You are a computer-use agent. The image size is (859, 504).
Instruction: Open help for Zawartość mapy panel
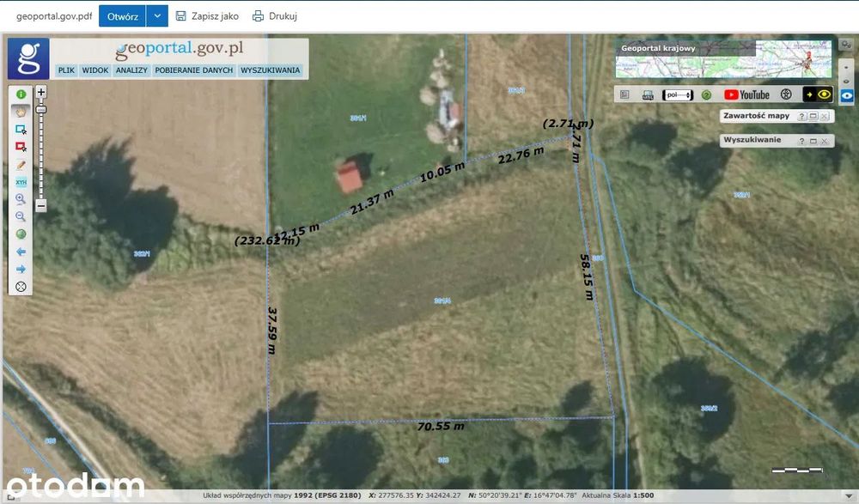pyautogui.click(x=802, y=116)
